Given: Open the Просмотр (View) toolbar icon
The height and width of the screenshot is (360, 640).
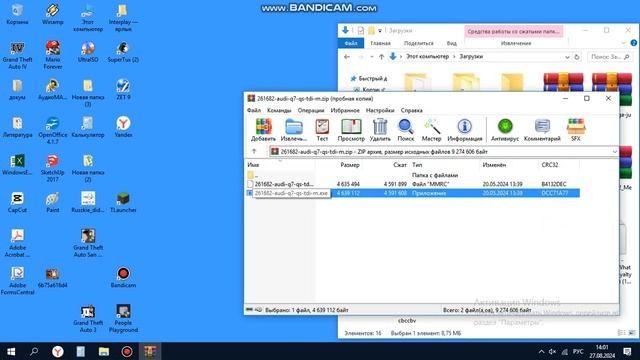Looking at the screenshot, I should [351, 130].
